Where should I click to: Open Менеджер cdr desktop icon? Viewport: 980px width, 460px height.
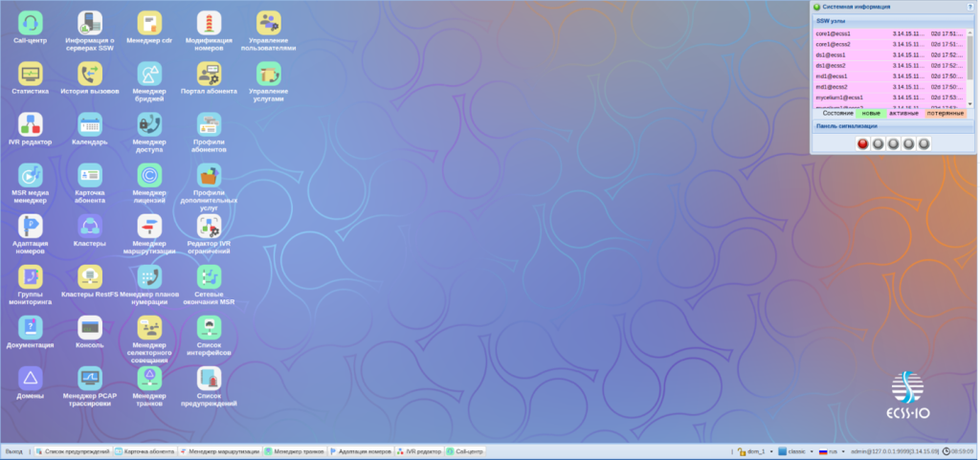(x=149, y=22)
